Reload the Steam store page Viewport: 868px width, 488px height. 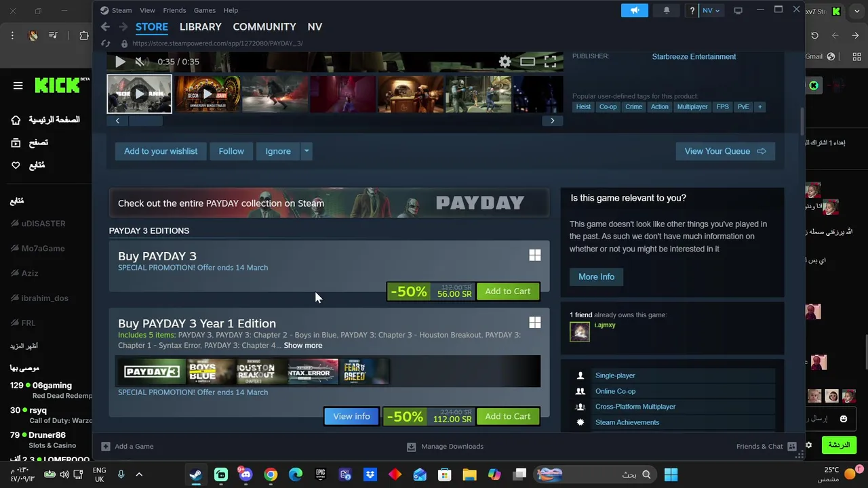point(106,43)
